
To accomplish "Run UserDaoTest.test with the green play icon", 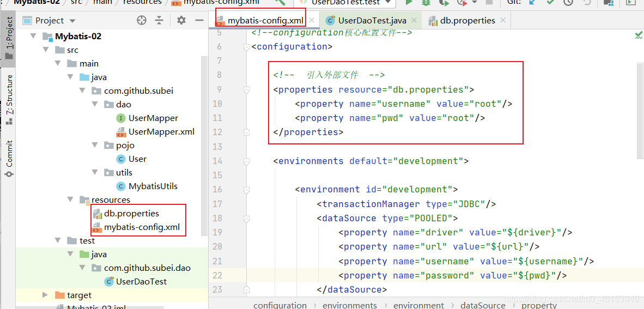I will (409, 2).
